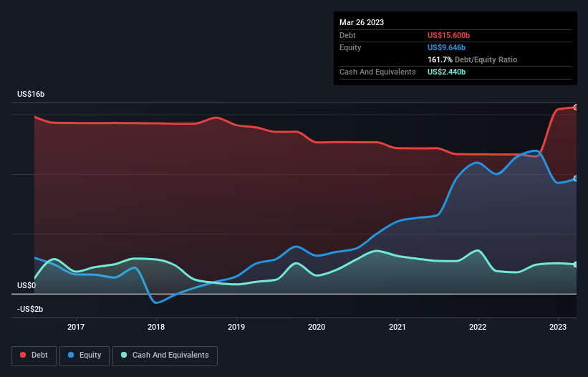Toggle the Equity series legend button
588x377 pixels.
point(85,355)
